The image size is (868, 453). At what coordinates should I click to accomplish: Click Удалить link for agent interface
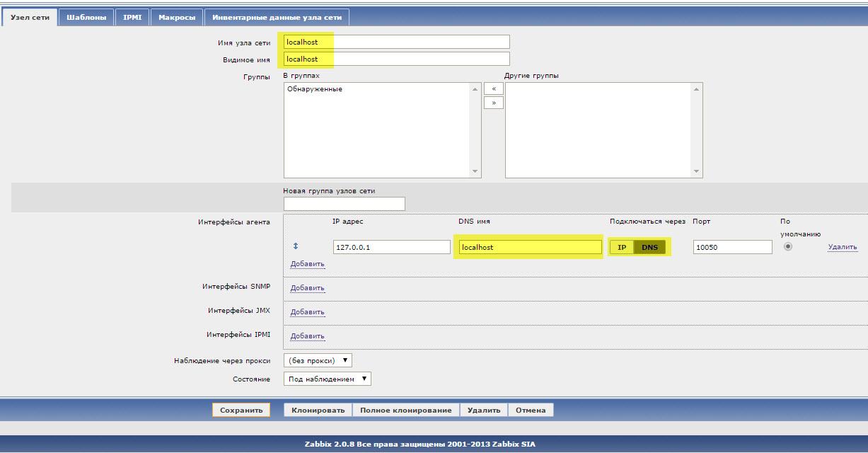[x=843, y=247]
